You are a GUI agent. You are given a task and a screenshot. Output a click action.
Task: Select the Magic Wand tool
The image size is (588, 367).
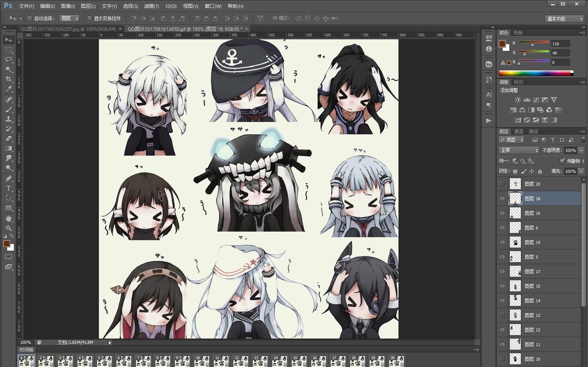tap(9, 69)
